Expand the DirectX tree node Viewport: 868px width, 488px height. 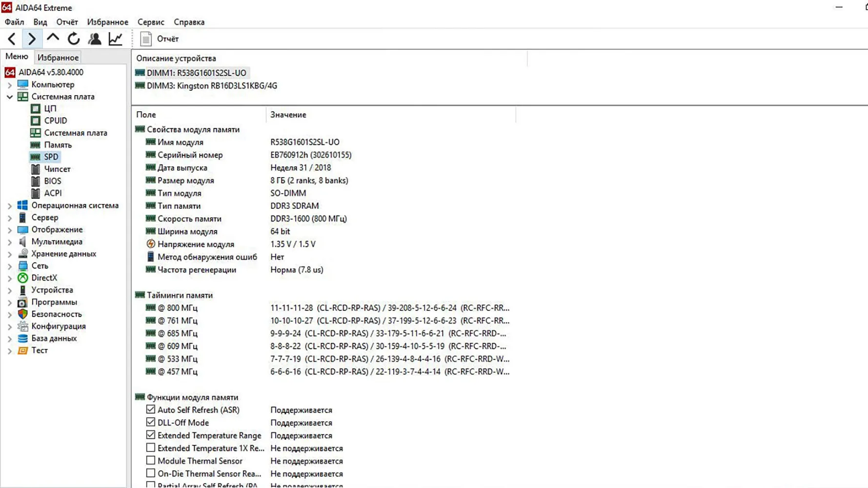(x=9, y=278)
